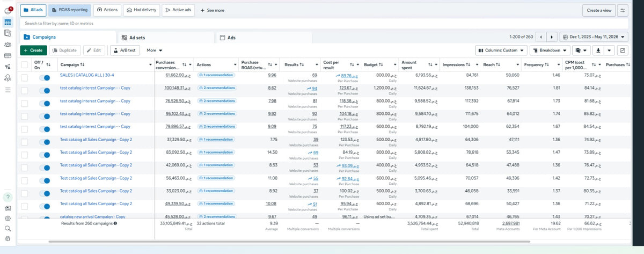
Task: Toggle off SALES | CATALOG ALL | 30-4 campaign
Action: click(x=45, y=78)
